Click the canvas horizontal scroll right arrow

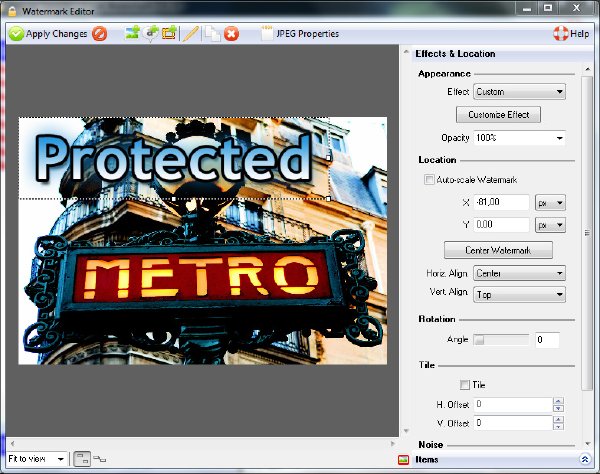[393, 443]
